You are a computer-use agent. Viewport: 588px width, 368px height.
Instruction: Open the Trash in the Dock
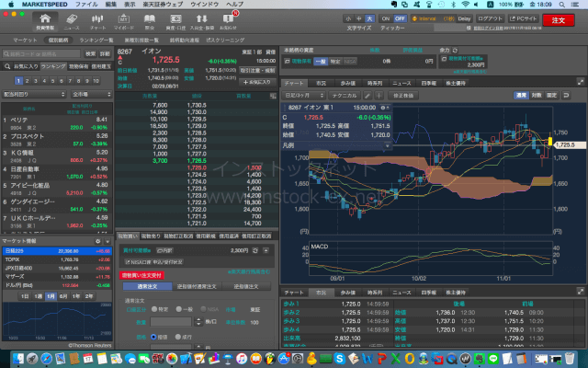click(x=570, y=359)
